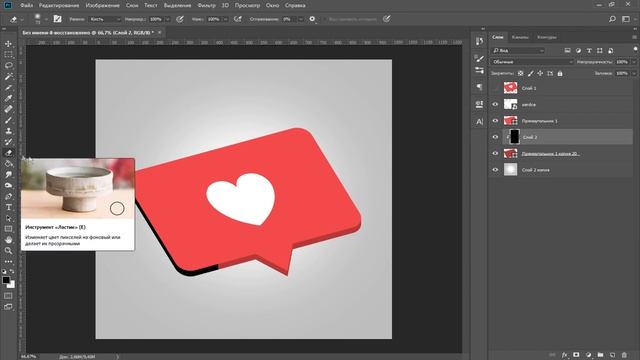The height and width of the screenshot is (360, 640).
Task: Open the search icon in options bar
Action: point(612,19)
